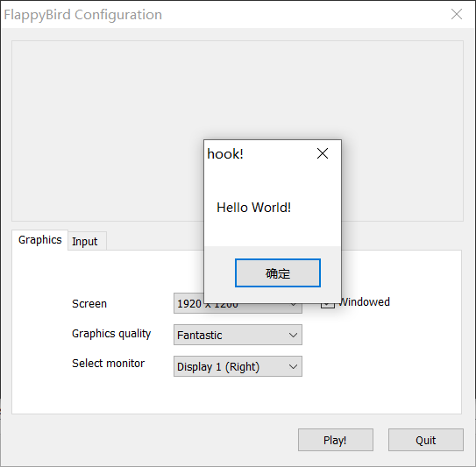
Task: Select the Graphics tab
Action: click(39, 240)
